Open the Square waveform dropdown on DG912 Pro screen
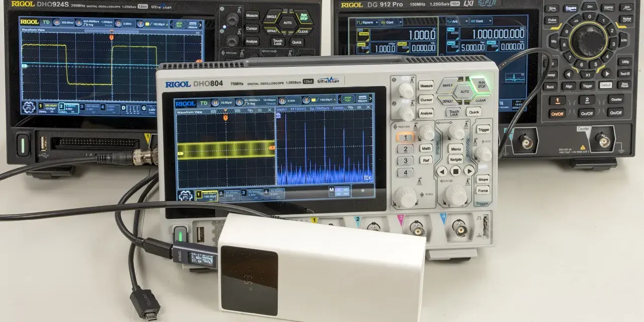 click(x=367, y=22)
